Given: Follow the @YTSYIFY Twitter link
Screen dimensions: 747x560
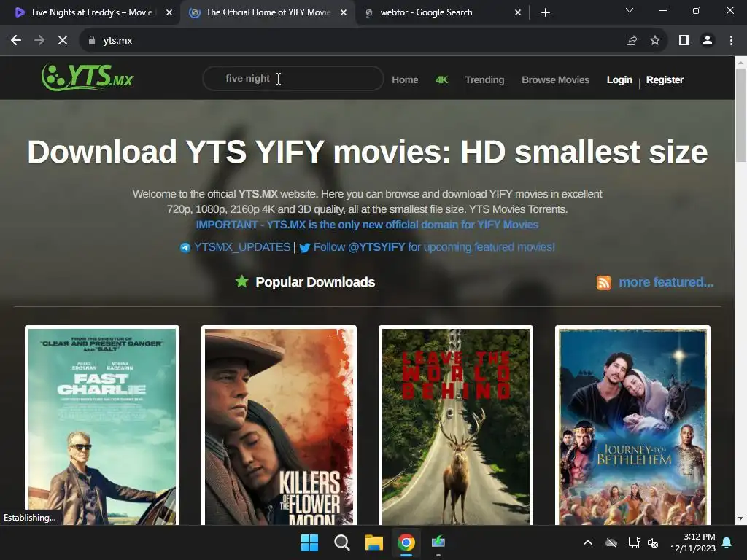Looking at the screenshot, I should click(x=434, y=247).
